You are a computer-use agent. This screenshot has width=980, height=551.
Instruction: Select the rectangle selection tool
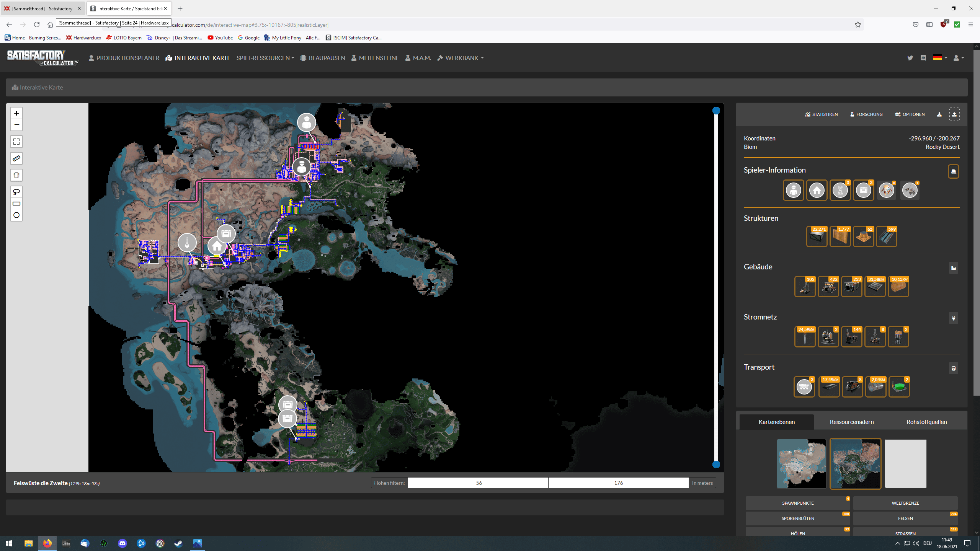(16, 204)
